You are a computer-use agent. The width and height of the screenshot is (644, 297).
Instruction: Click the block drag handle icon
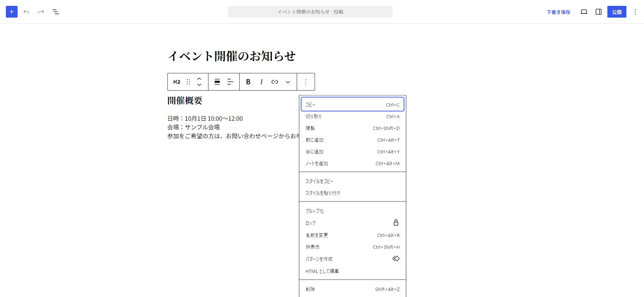click(188, 82)
